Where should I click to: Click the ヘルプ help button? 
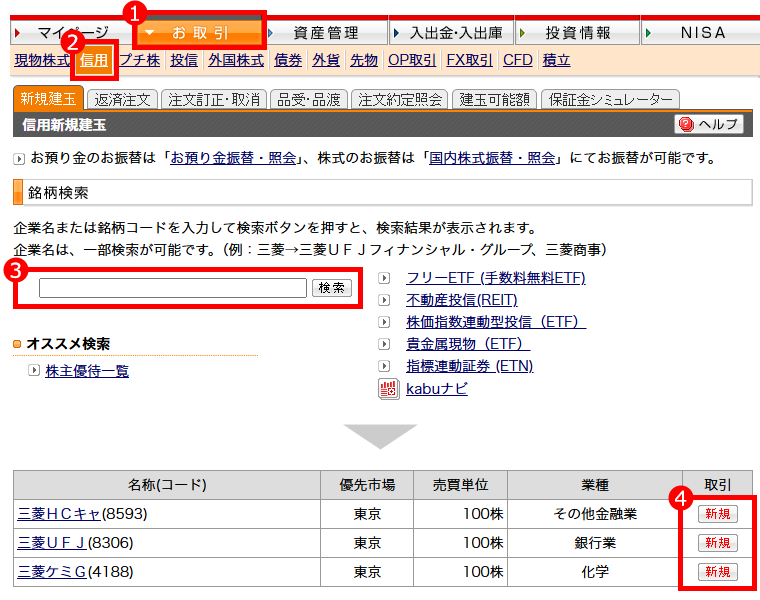click(x=710, y=124)
